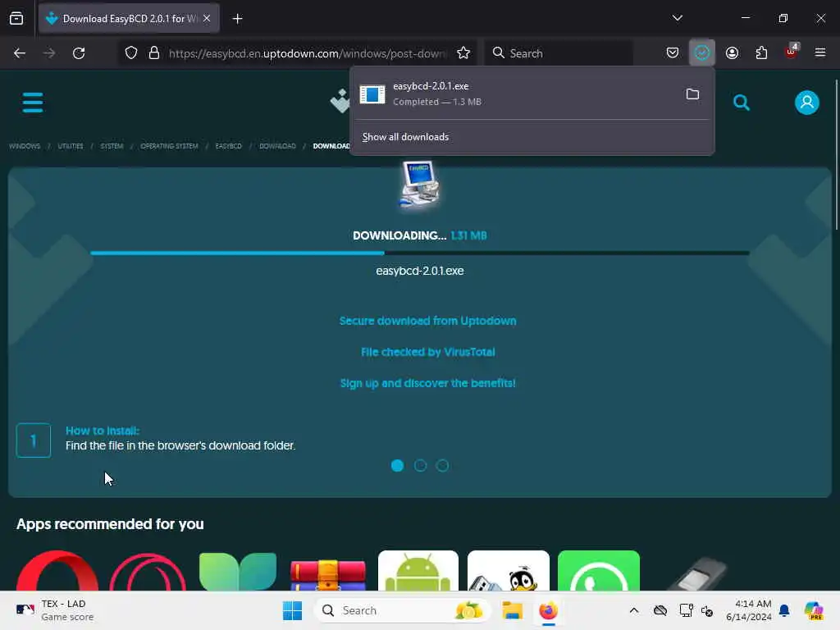This screenshot has height=630, width=840.
Task: Click Firefox icon in taskbar
Action: coord(549,610)
